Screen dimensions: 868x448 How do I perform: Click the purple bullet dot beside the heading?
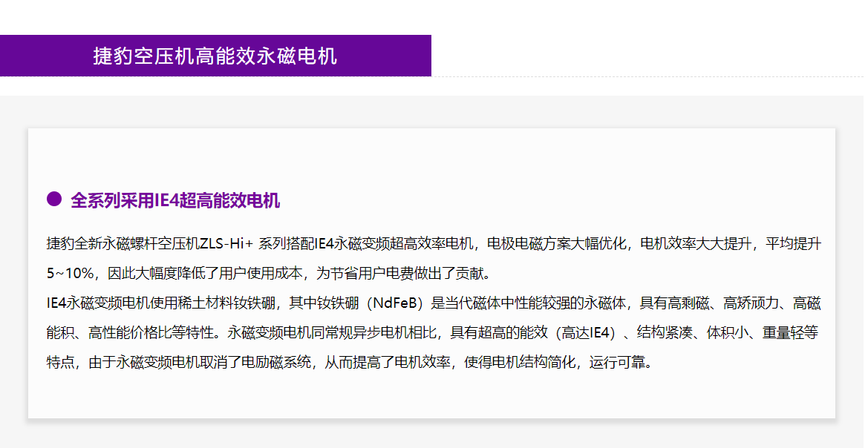point(53,199)
